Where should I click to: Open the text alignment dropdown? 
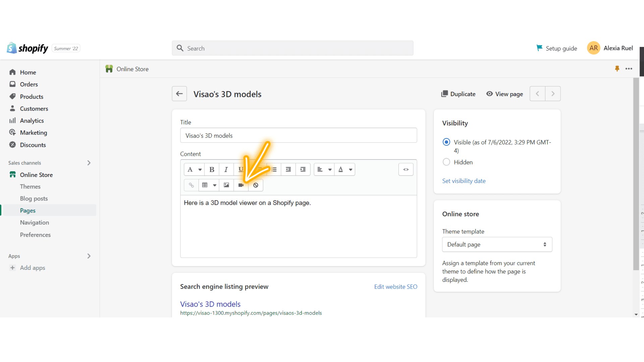324,170
